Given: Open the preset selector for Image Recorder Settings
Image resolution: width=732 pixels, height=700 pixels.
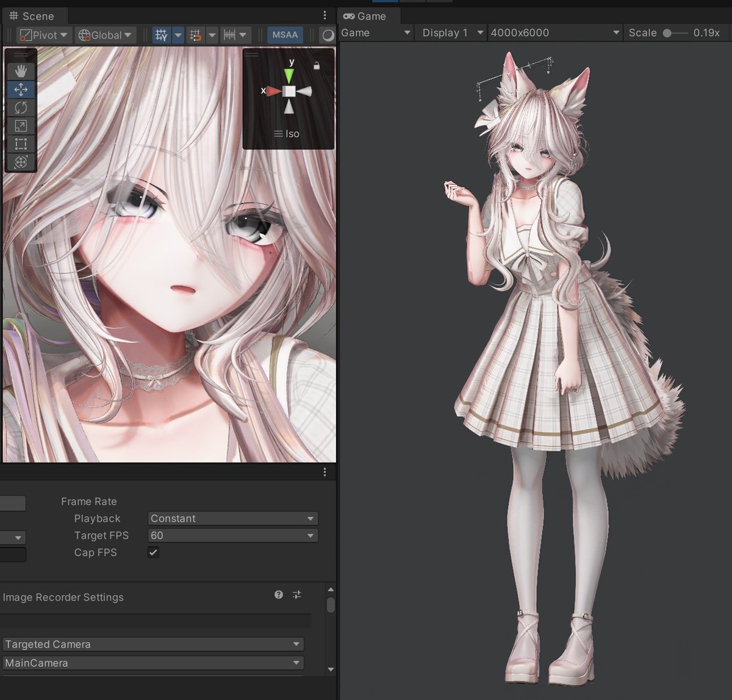Looking at the screenshot, I should pyautogui.click(x=297, y=594).
